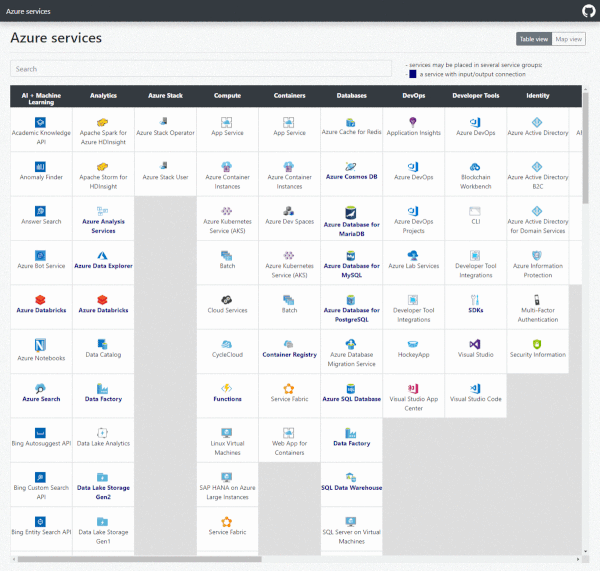Click Data Lake Analytics icon

[102, 433]
